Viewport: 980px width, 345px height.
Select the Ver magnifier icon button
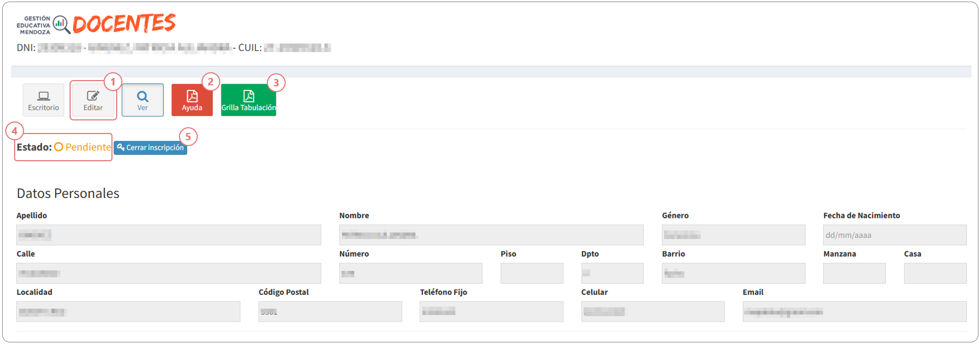coord(142,99)
